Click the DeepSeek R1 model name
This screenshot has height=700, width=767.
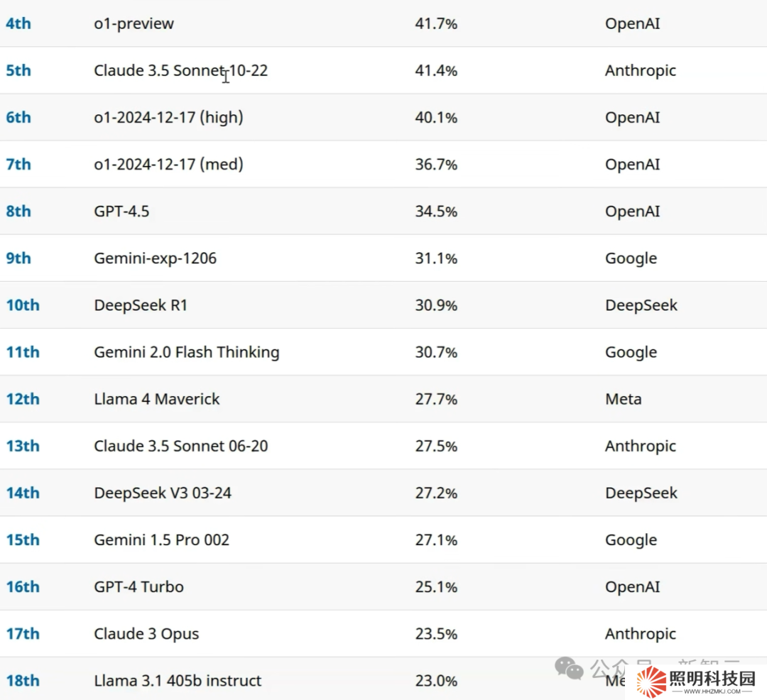click(x=141, y=305)
